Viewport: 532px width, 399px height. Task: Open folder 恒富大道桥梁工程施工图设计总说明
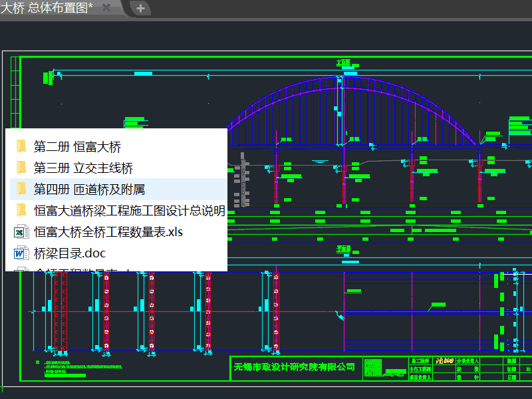[x=129, y=211]
